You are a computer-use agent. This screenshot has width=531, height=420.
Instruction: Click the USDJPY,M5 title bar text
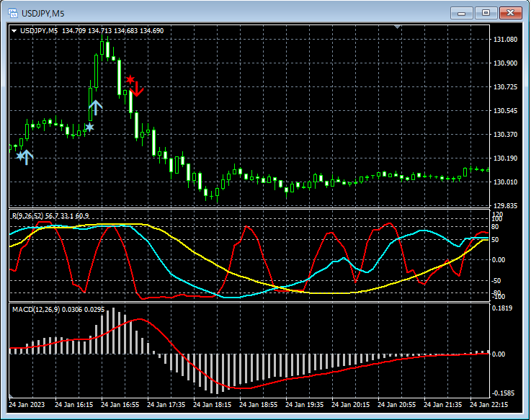(43, 14)
